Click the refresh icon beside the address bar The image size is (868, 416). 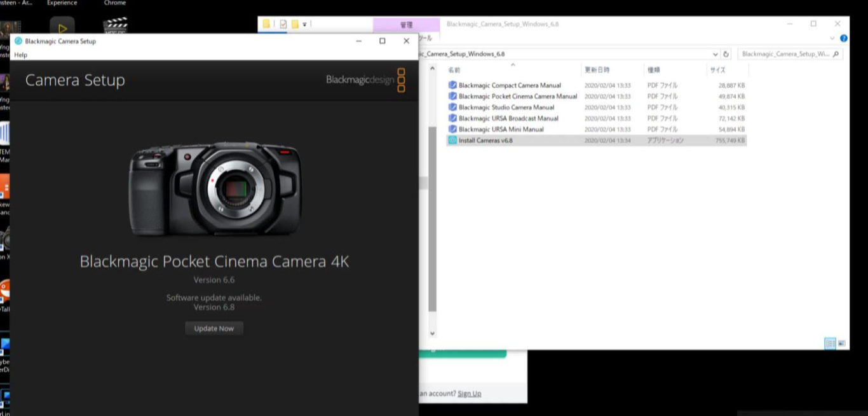725,54
